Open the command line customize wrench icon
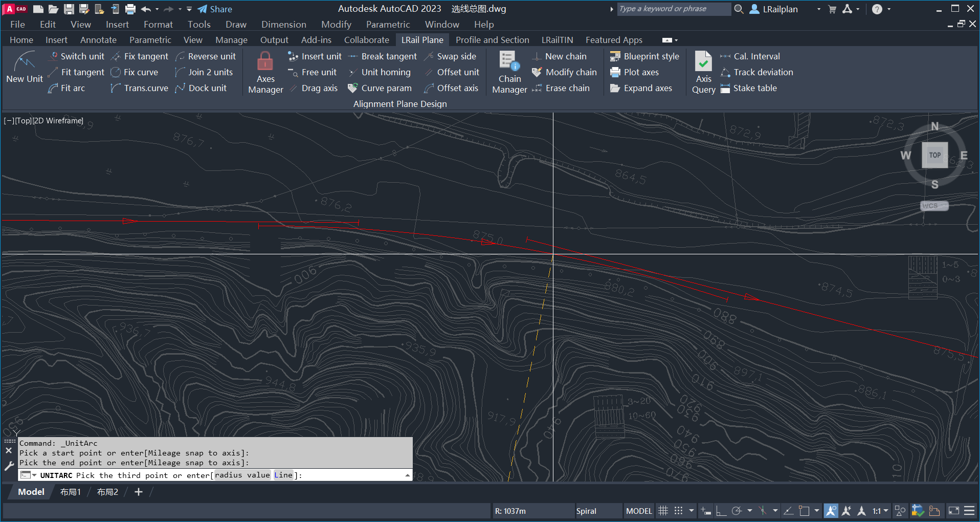Screen dimensions: 980x522 click(9, 466)
